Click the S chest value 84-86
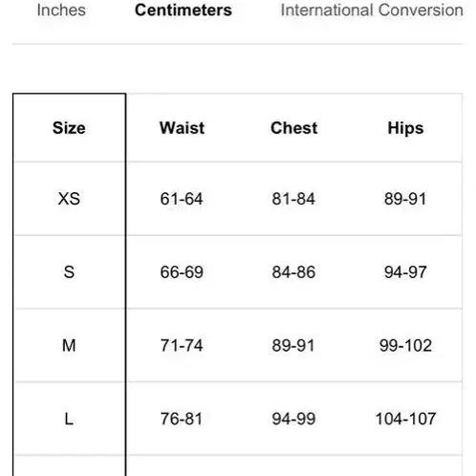Image resolution: width=476 pixels, height=476 pixels. point(293,272)
